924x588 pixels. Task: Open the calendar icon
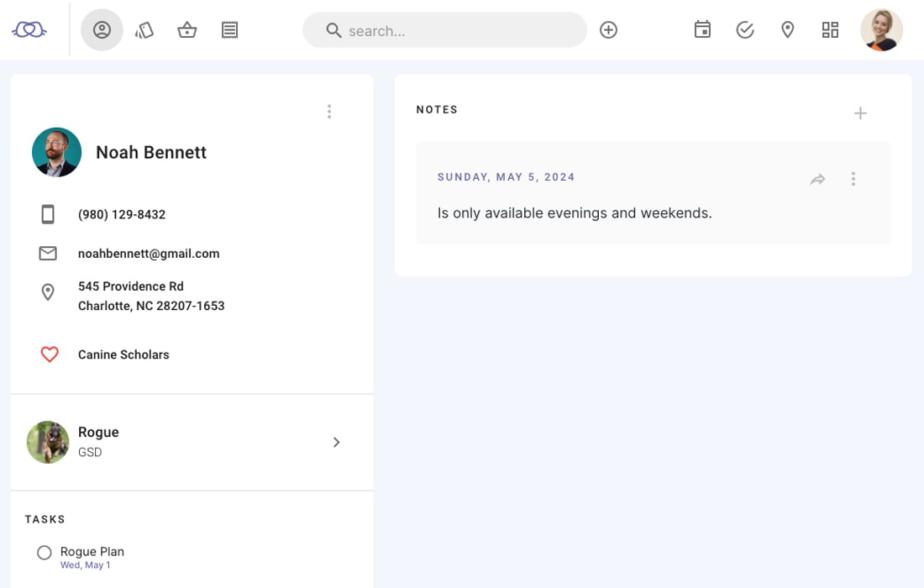click(x=702, y=30)
